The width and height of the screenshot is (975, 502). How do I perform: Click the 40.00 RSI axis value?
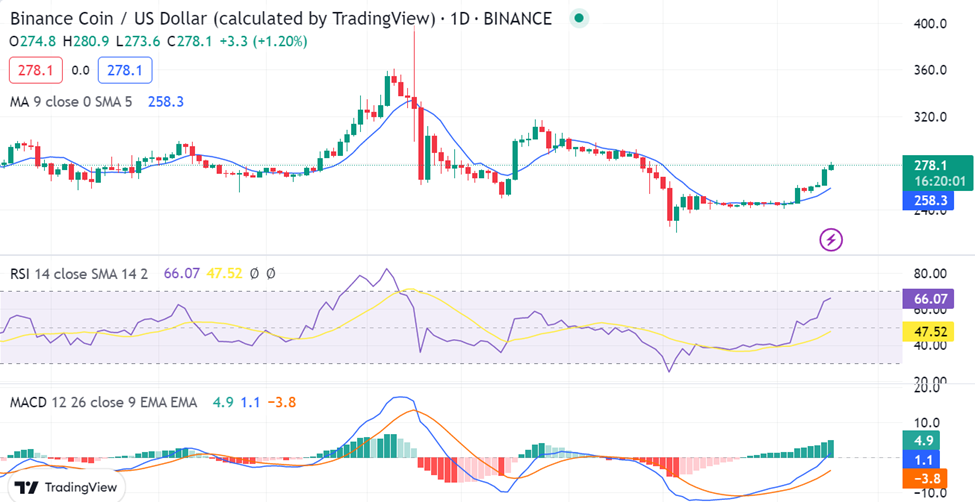(x=928, y=346)
